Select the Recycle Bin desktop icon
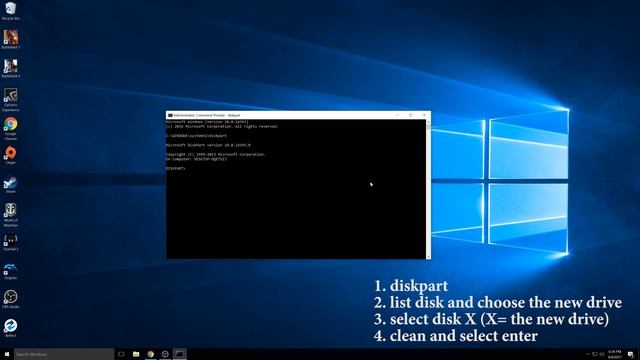The image size is (640, 360). [11, 11]
